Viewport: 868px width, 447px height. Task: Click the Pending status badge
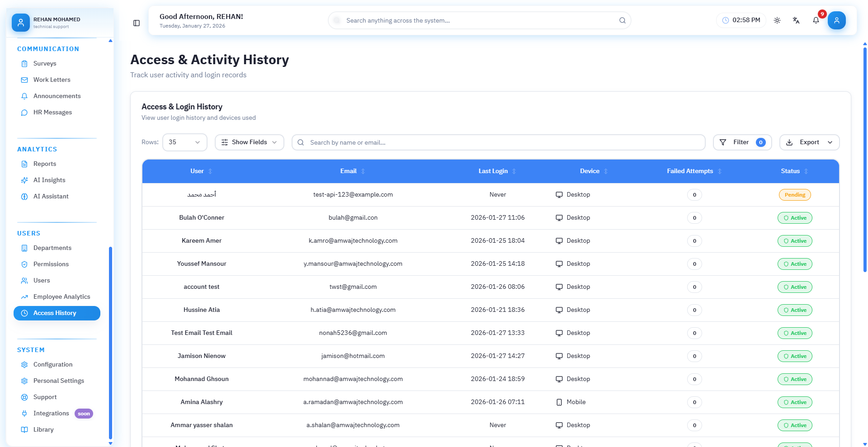pos(795,194)
